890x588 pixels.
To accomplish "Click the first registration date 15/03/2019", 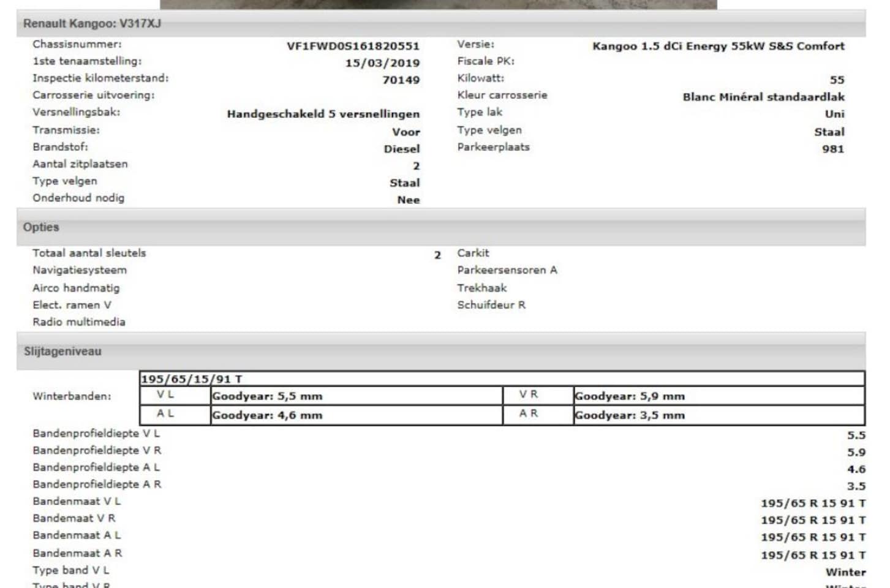I will tap(382, 62).
